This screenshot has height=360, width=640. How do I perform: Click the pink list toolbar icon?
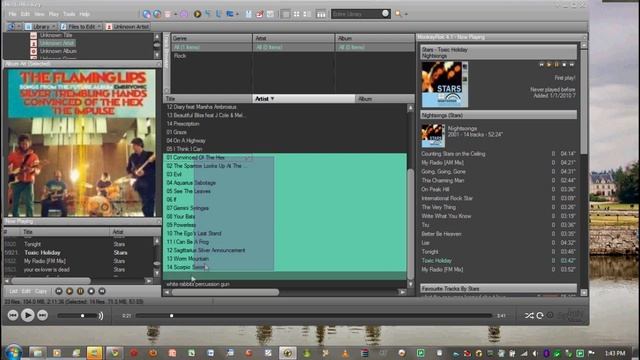point(168,14)
